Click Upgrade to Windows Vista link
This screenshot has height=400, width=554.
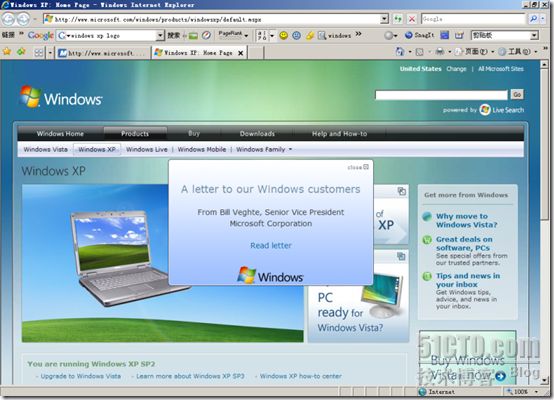(x=81, y=376)
